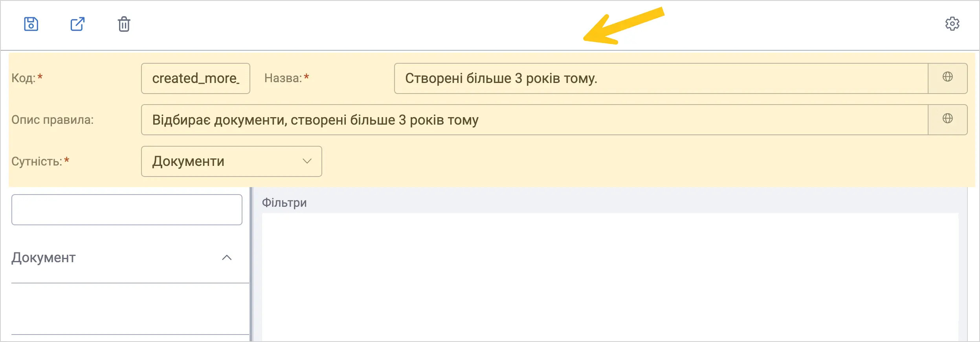Open the Сутність dropdown showing Документи
Viewport: 980px width, 342px height.
(231, 162)
